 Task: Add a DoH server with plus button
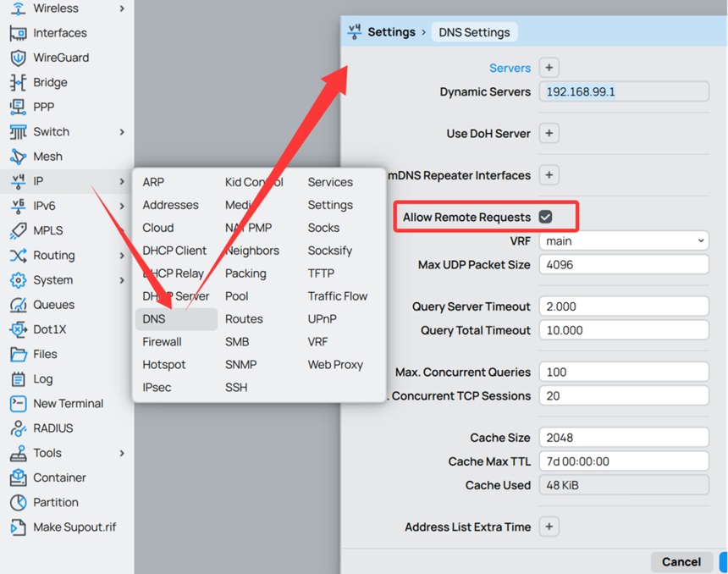pyautogui.click(x=549, y=134)
